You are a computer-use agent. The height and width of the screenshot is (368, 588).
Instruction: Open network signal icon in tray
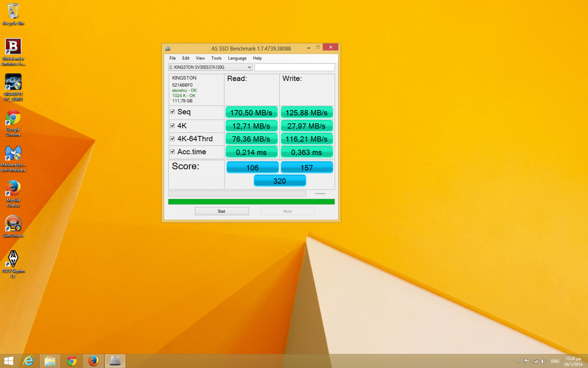click(535, 361)
